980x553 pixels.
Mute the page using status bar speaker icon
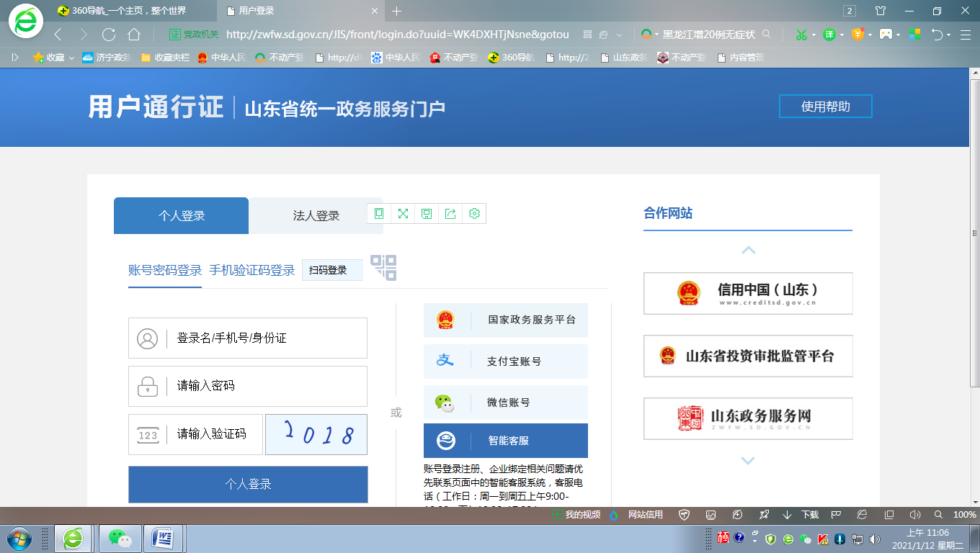click(915, 515)
